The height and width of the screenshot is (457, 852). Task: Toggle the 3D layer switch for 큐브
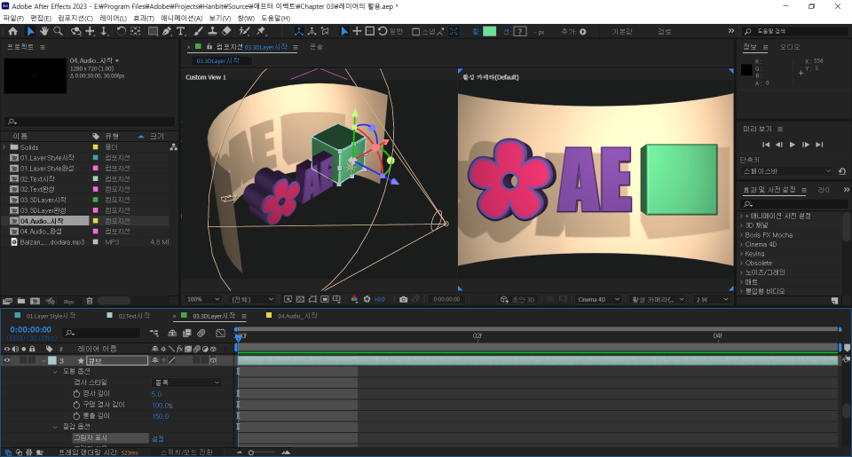pos(213,360)
